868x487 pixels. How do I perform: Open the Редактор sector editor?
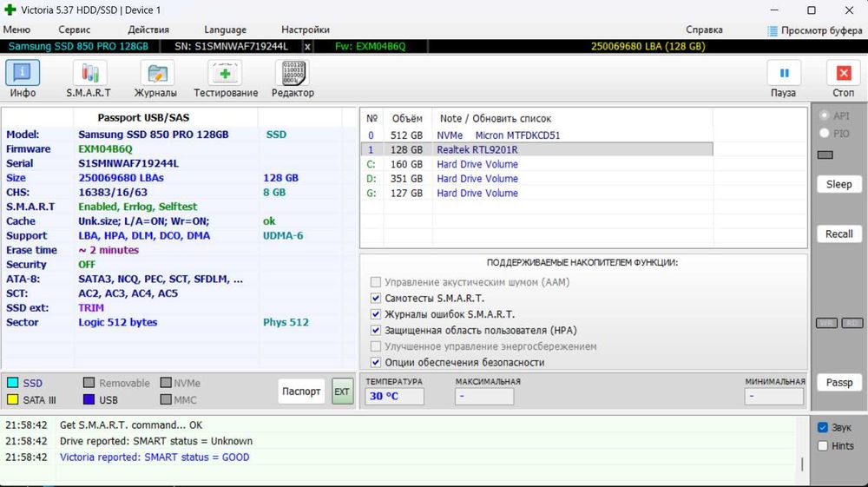(x=293, y=79)
